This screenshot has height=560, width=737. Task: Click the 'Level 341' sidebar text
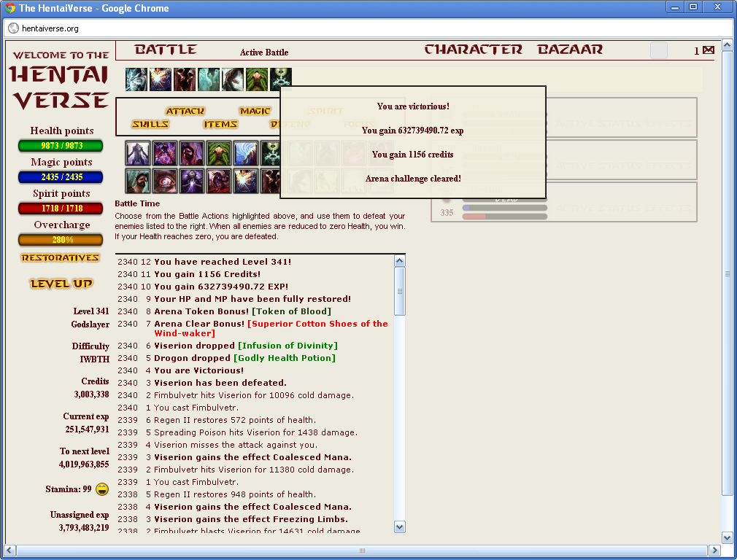click(91, 311)
